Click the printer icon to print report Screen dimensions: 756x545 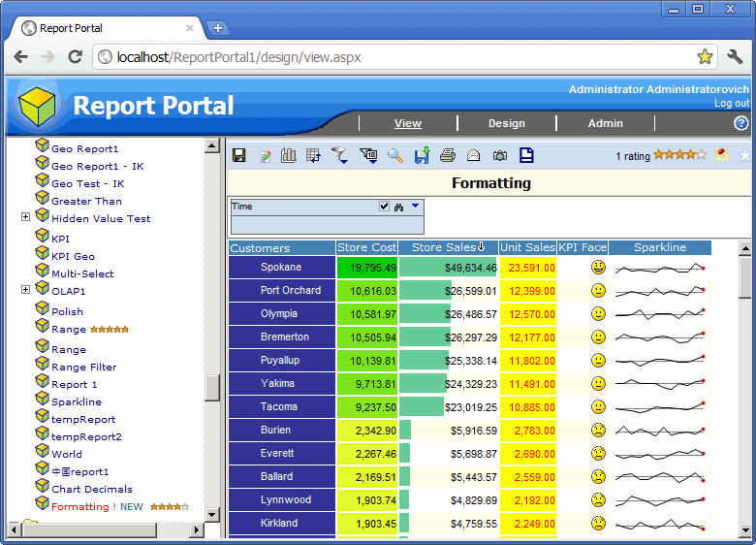[447, 155]
